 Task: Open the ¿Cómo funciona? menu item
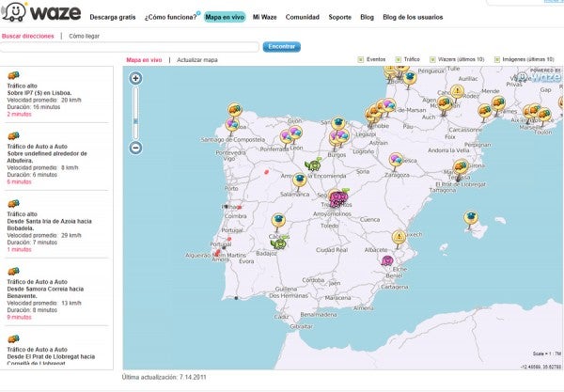170,17
